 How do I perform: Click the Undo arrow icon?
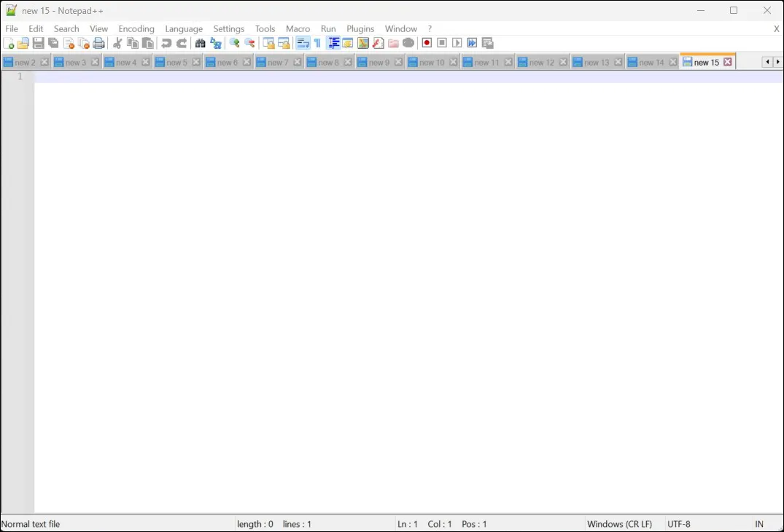pyautogui.click(x=166, y=44)
